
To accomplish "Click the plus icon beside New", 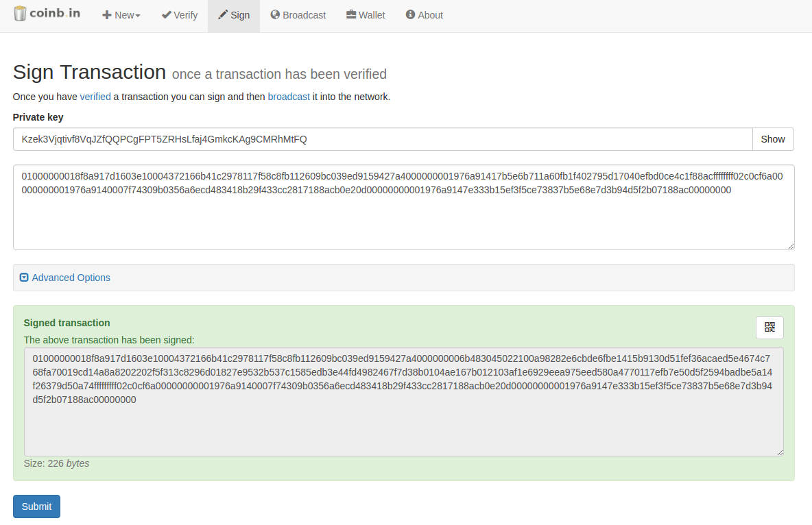I will (x=107, y=15).
